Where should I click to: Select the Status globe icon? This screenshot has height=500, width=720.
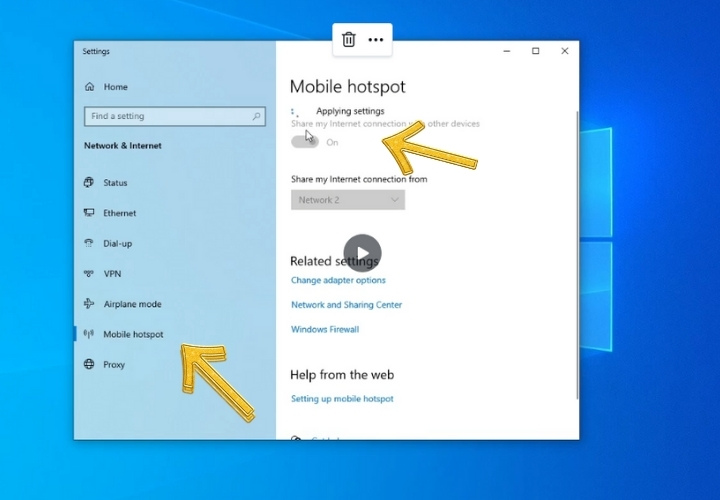click(90, 183)
